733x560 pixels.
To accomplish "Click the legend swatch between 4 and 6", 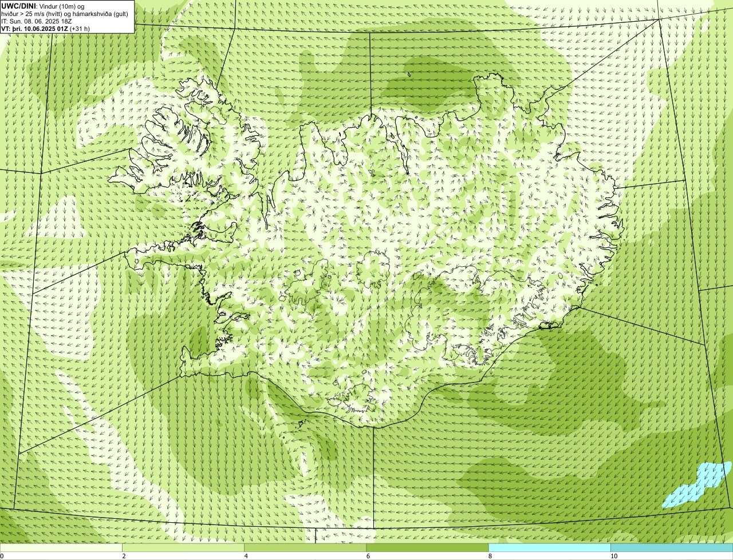I will [305, 548].
